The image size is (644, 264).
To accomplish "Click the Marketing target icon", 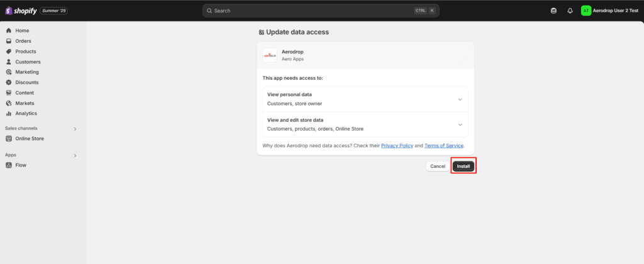I will pos(9,72).
